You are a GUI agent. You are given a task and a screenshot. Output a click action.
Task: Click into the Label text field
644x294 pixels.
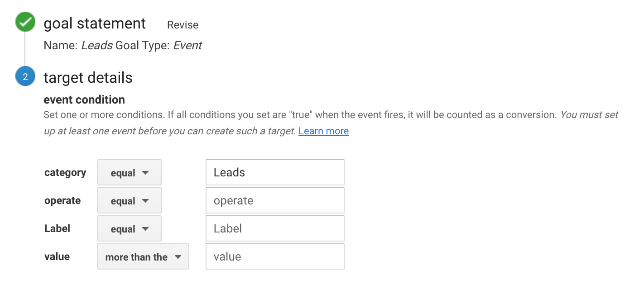tap(275, 228)
